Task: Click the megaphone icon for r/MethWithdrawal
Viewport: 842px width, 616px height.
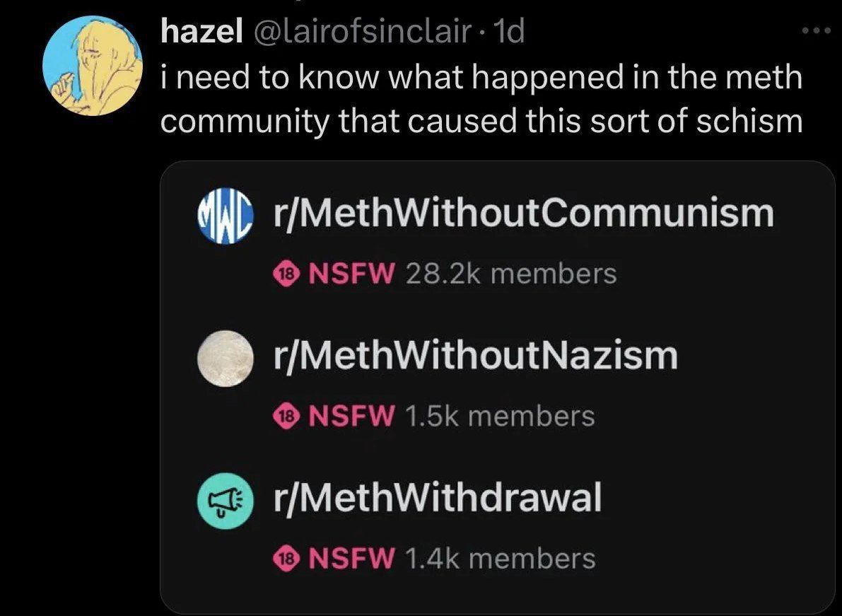Action: coord(224,499)
